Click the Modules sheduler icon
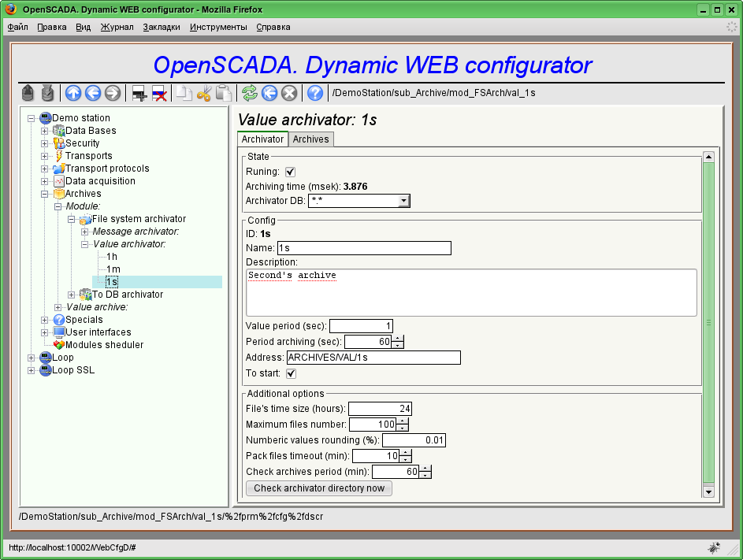 (59, 345)
